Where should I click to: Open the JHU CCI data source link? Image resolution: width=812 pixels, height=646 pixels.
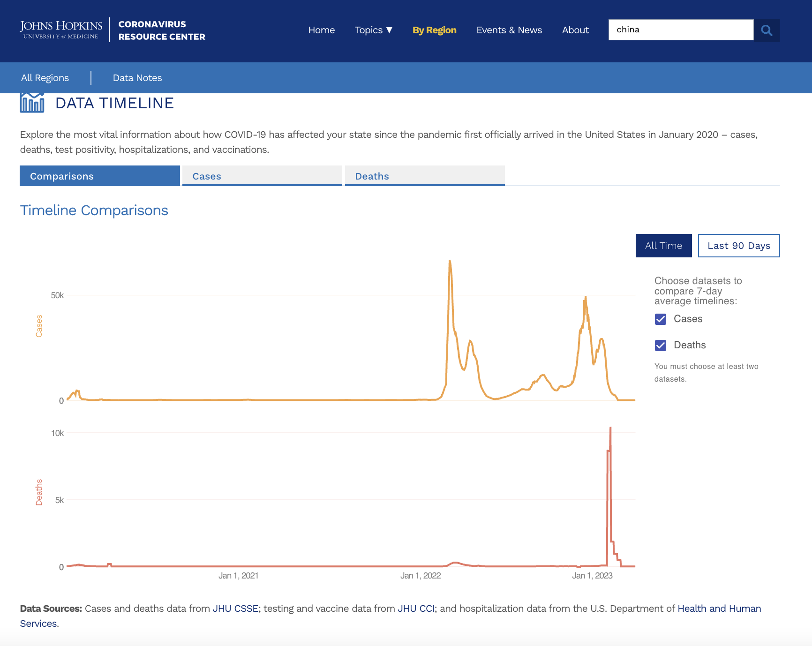tap(416, 608)
